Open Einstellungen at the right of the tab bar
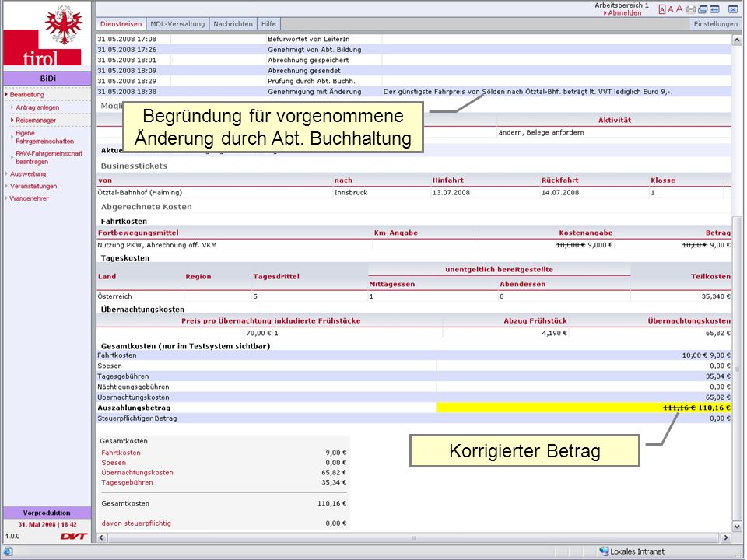The height and width of the screenshot is (560, 747). click(716, 24)
